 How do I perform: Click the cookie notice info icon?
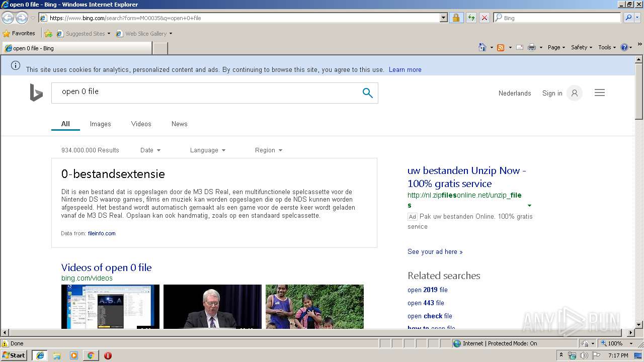(x=16, y=66)
